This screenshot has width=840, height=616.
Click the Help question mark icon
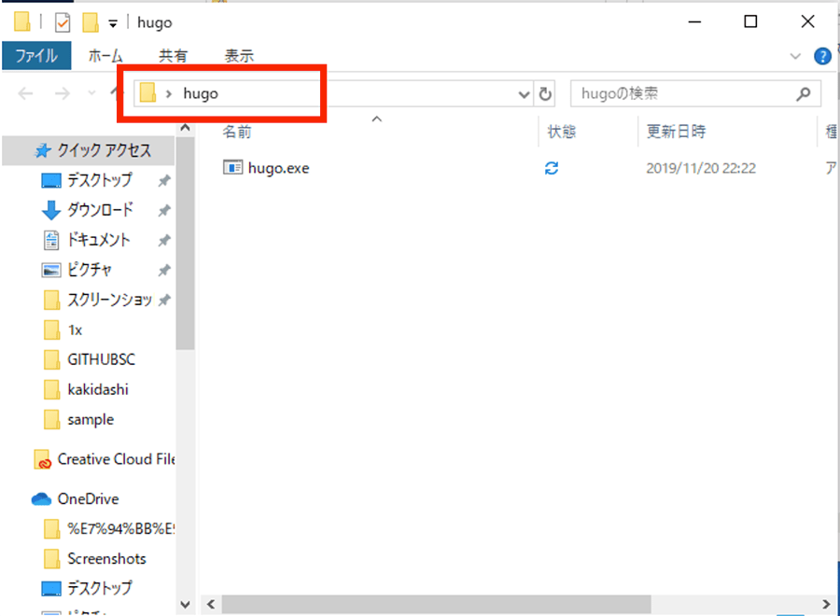click(x=822, y=56)
